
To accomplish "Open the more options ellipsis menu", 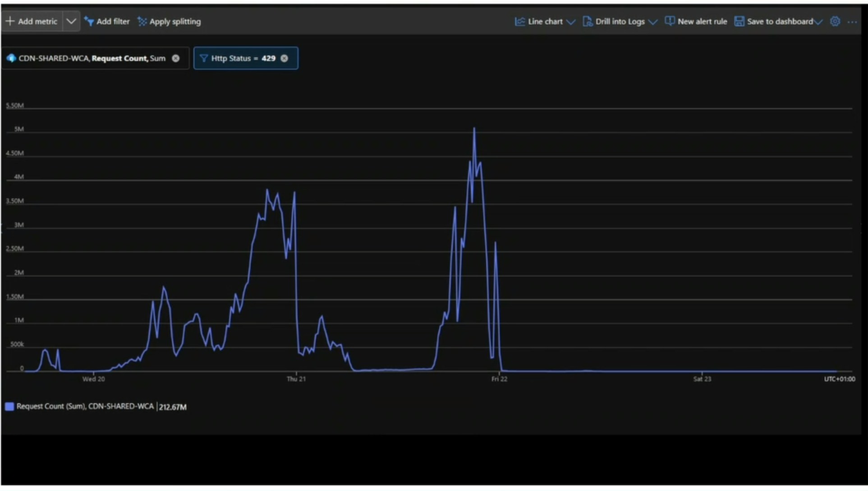I will click(852, 22).
